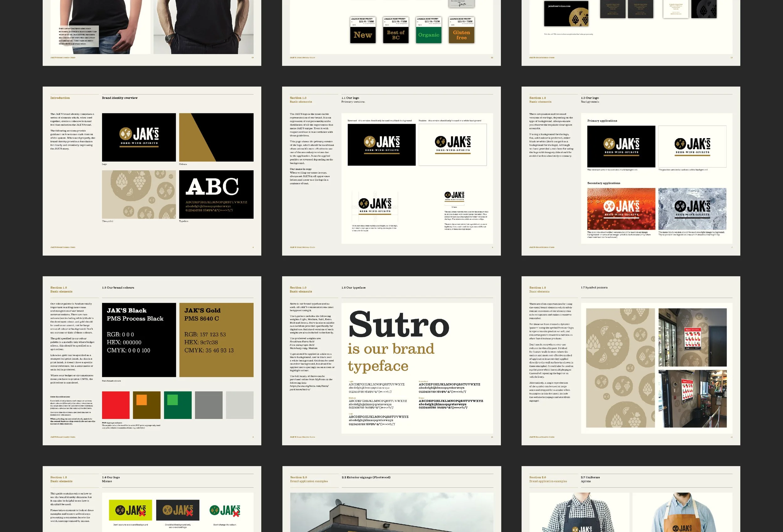The width and height of the screenshot is (783, 532).
Task: Click the misused gold logo on black background
Action: (x=178, y=510)
